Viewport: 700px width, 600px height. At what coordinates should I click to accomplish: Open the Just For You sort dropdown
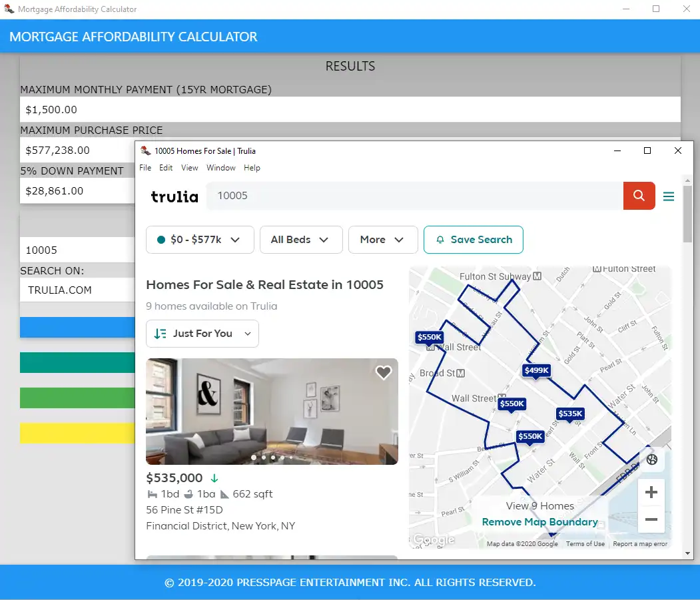pos(202,334)
